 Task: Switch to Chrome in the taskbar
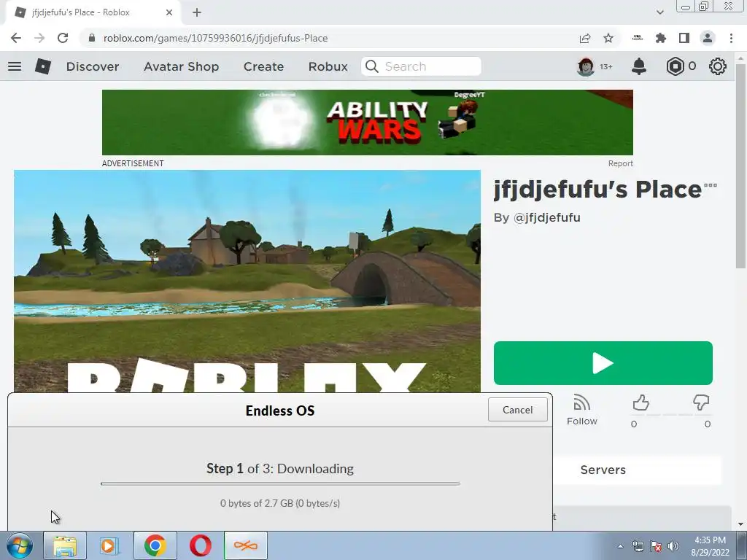pyautogui.click(x=155, y=545)
